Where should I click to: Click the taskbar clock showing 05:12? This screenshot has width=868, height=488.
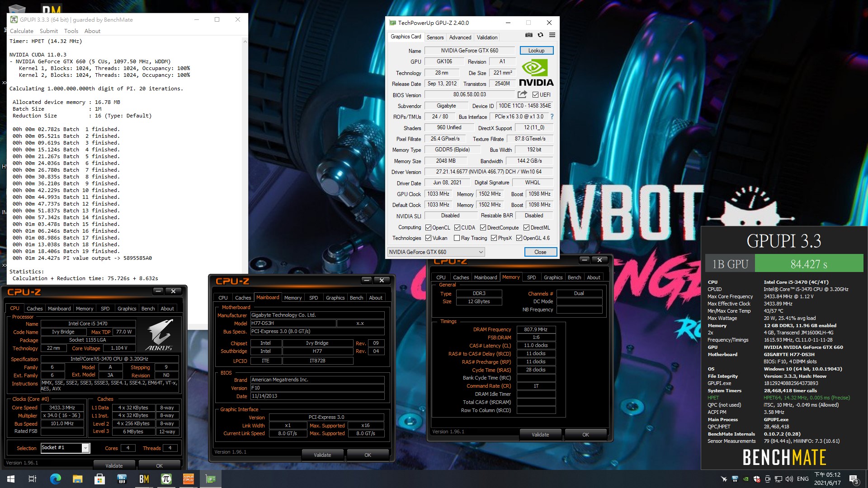(x=827, y=479)
